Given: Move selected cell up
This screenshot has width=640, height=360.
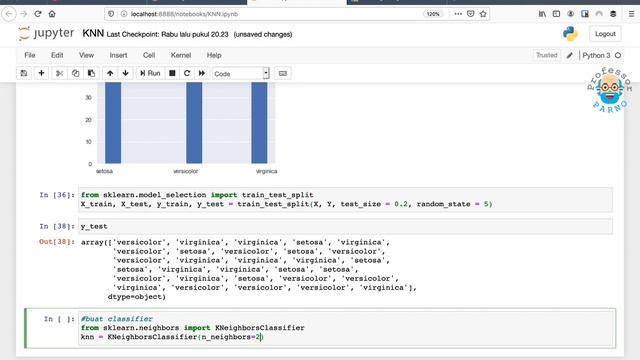Looking at the screenshot, I should coord(110,73).
